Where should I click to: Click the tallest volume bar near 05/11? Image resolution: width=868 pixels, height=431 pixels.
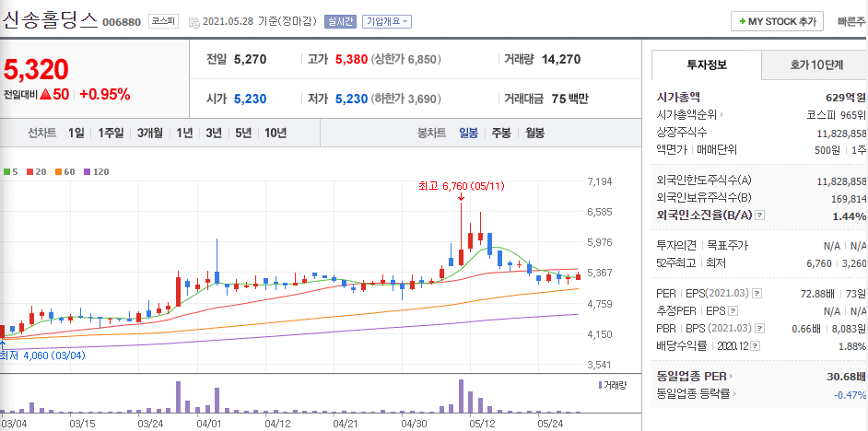pos(461,396)
